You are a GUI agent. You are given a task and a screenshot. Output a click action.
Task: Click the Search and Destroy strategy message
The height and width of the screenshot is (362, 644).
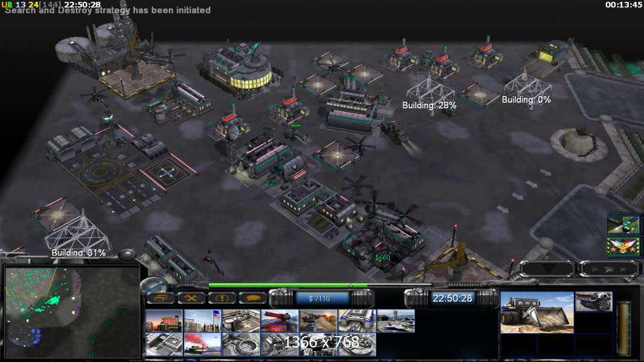pos(107,10)
